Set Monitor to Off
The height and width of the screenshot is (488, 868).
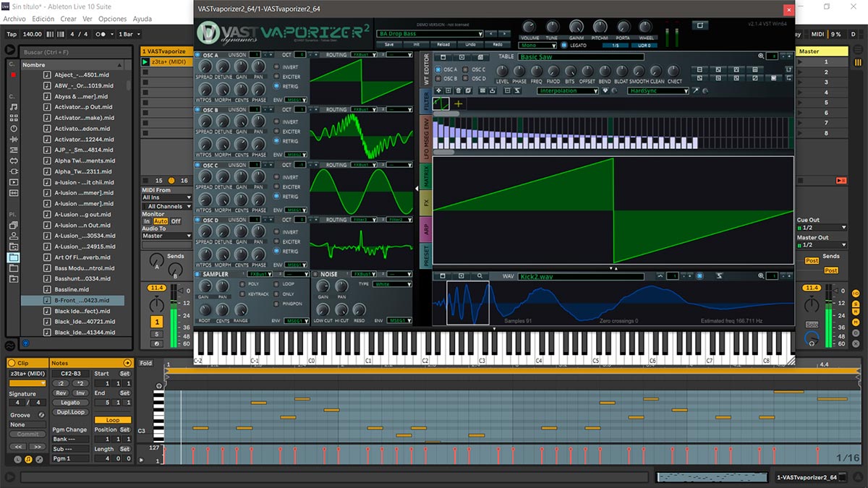pos(176,221)
